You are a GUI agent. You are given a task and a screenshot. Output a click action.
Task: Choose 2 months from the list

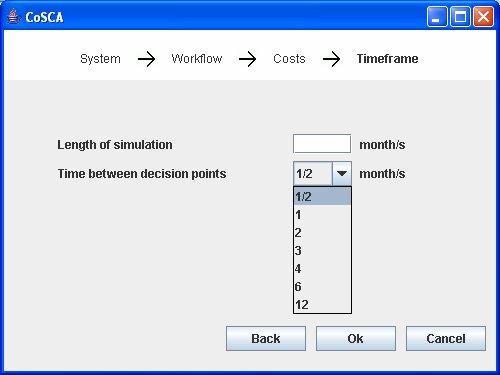coord(322,232)
